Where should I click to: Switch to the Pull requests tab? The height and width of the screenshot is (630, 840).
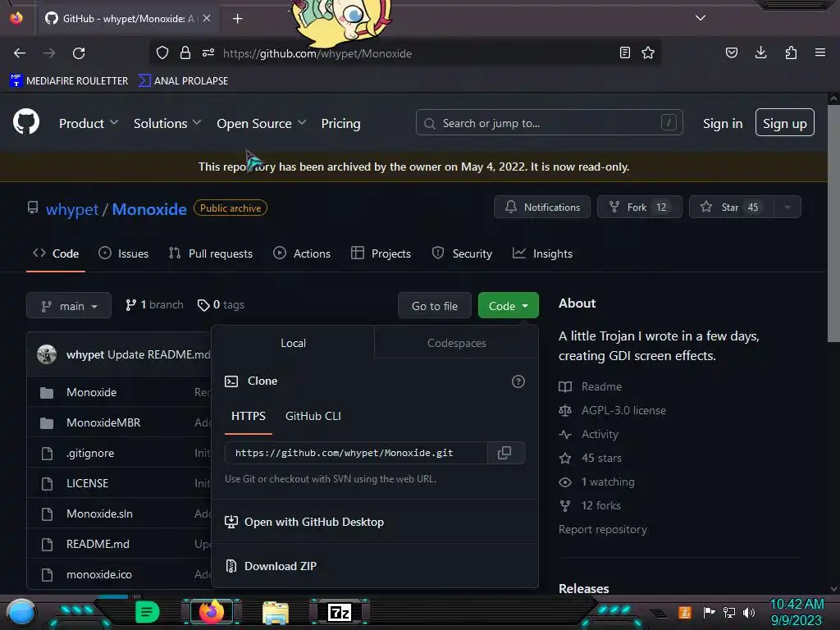coord(211,253)
